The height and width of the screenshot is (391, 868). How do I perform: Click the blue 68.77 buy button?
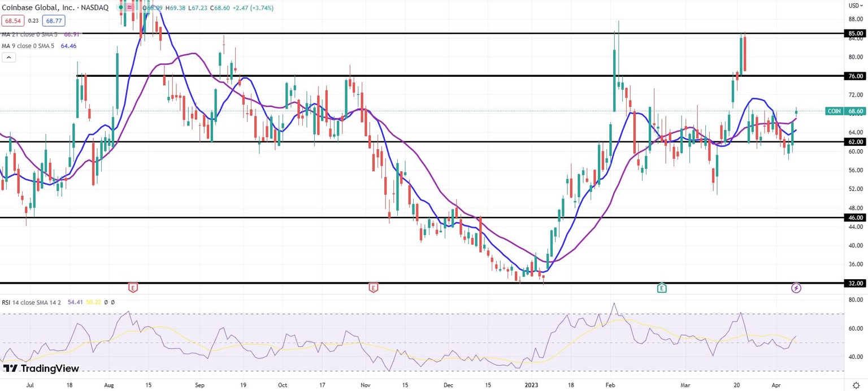click(54, 20)
